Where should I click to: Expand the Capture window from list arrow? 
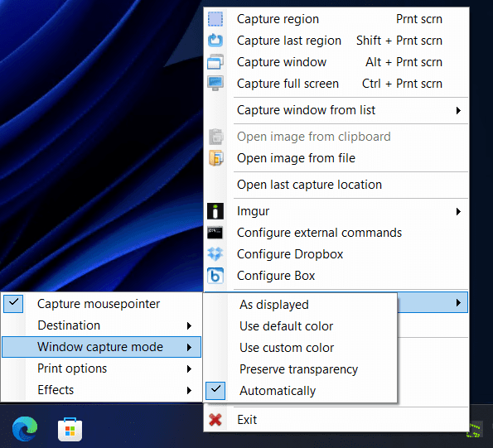pyautogui.click(x=459, y=110)
